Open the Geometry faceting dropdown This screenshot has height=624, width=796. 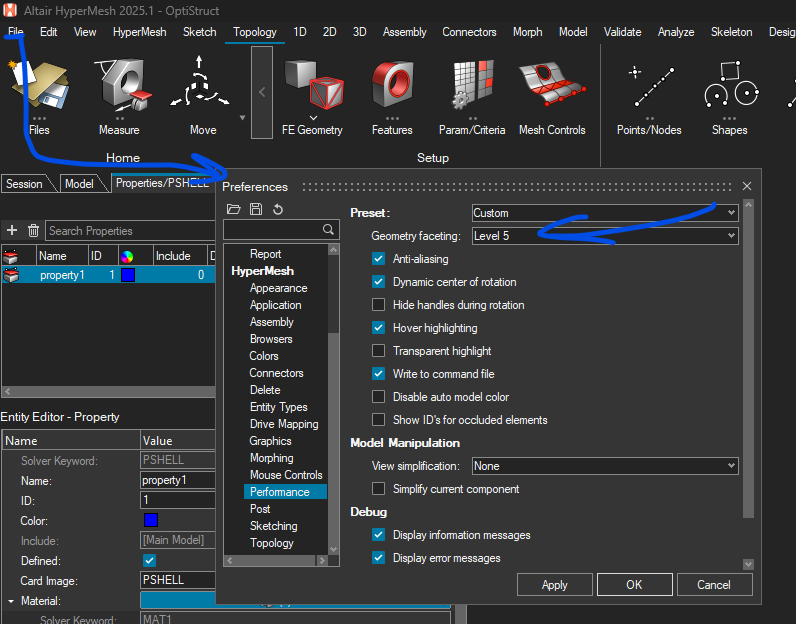point(605,236)
